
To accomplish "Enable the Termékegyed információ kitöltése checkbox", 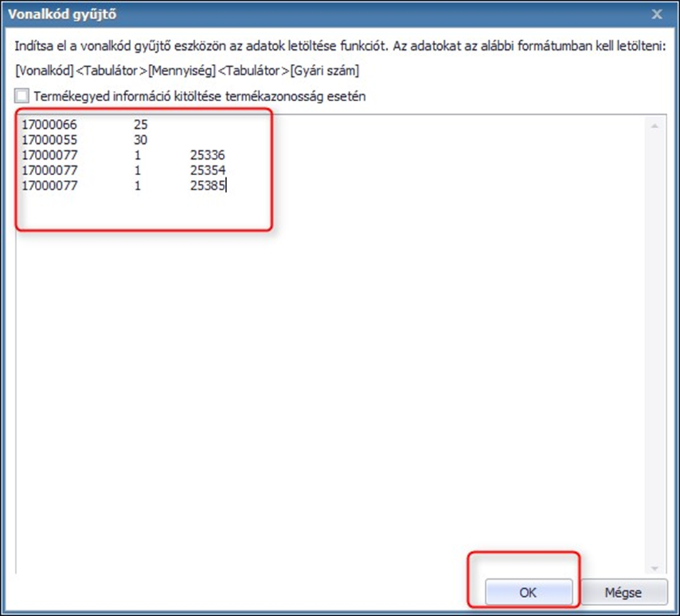I will pyautogui.click(x=21, y=96).
